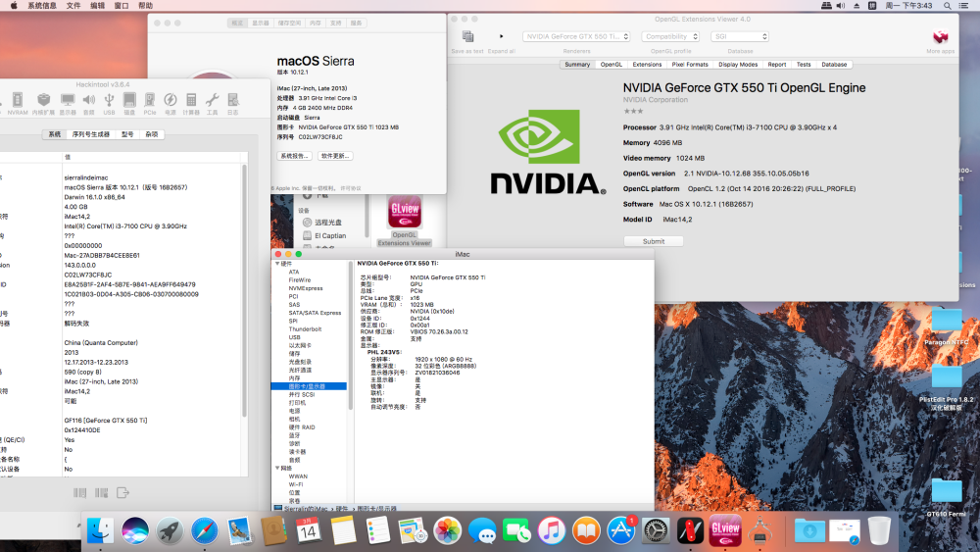Click the export icon at Hackintool bottom
Screen dimensions: 980x552
(x=122, y=492)
